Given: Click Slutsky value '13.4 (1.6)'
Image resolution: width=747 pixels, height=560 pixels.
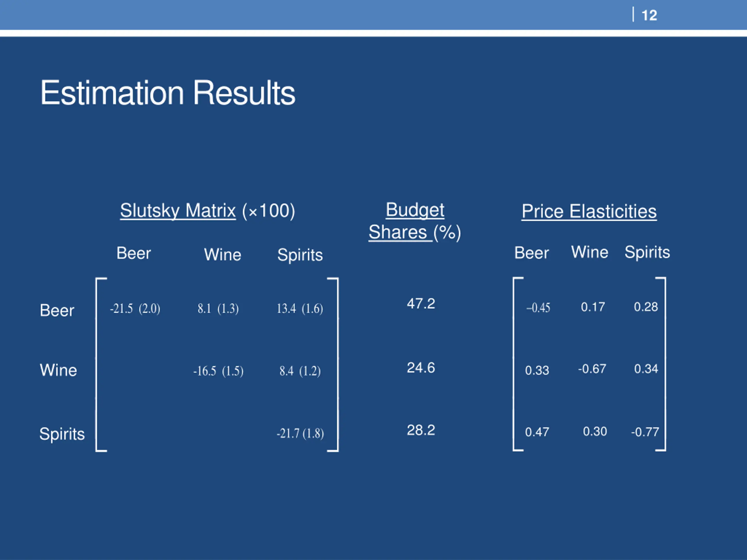Looking at the screenshot, I should tap(300, 309).
